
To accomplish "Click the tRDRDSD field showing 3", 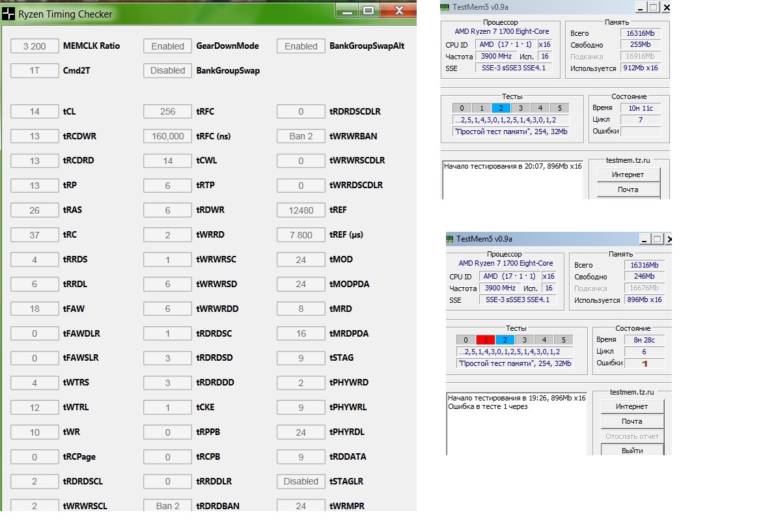I will pos(167,358).
